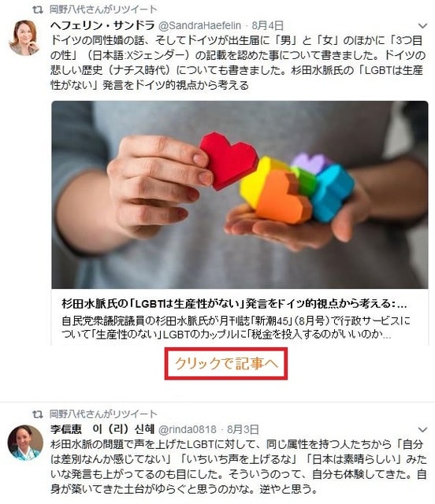
Task: Click the retweet icon above Sandra's tweet
Action: (38, 9)
